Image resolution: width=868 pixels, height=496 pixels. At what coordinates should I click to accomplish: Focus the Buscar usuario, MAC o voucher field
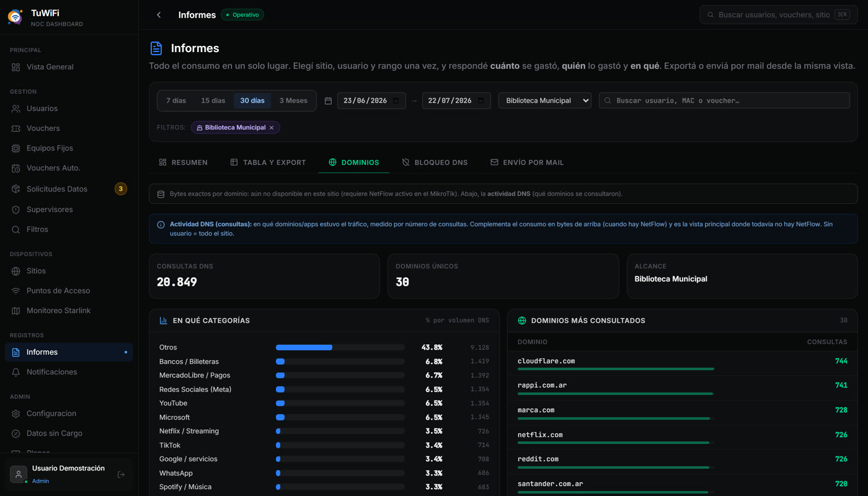pyautogui.click(x=724, y=100)
